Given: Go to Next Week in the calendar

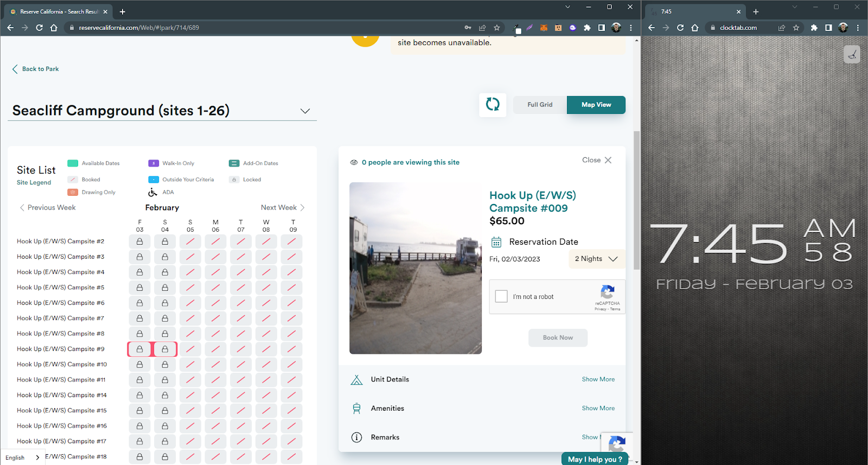Looking at the screenshot, I should (283, 207).
